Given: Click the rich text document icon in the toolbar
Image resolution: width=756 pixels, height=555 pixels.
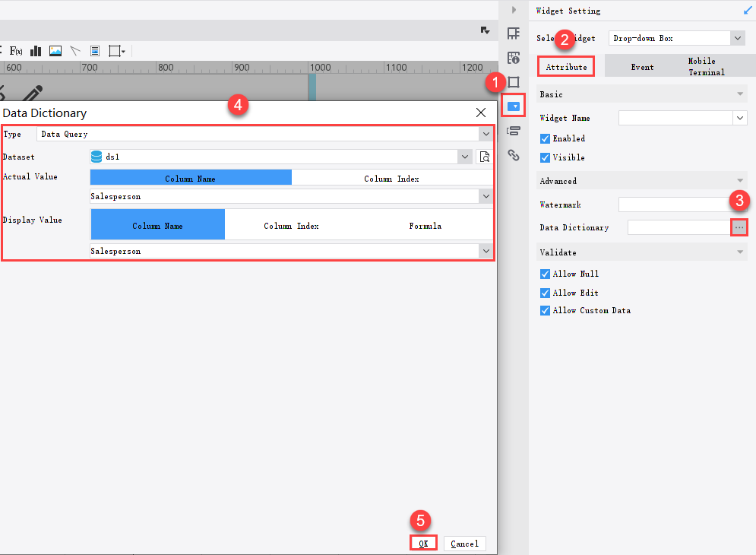Looking at the screenshot, I should (95, 51).
